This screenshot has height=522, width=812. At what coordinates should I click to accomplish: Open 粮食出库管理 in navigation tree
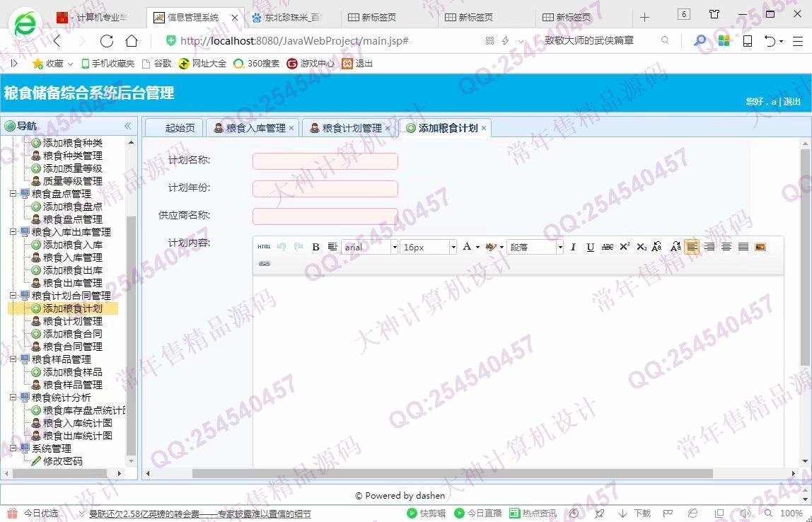click(x=72, y=283)
